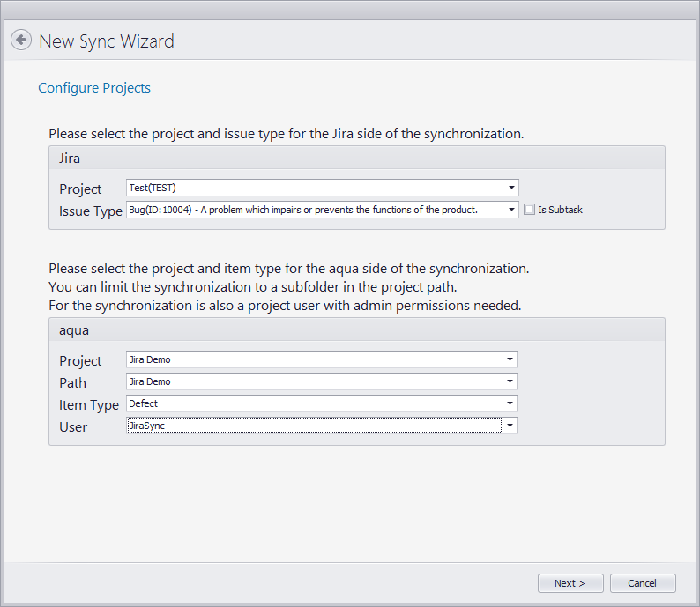Click the Next button
Image resolution: width=700 pixels, height=607 pixels.
coord(570,583)
